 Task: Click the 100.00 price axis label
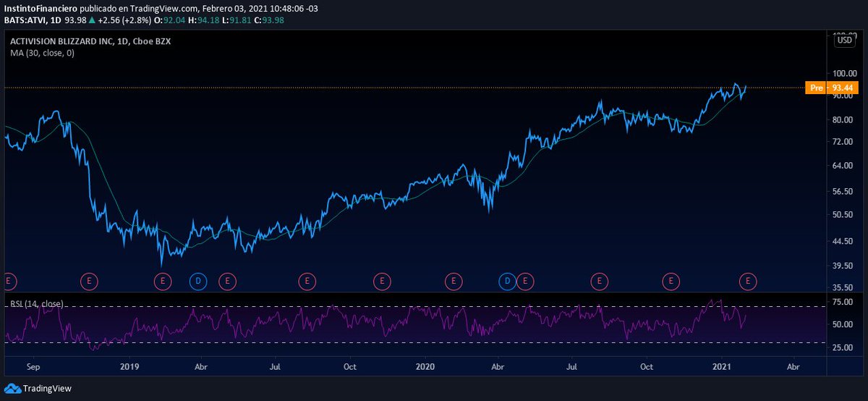[844, 73]
